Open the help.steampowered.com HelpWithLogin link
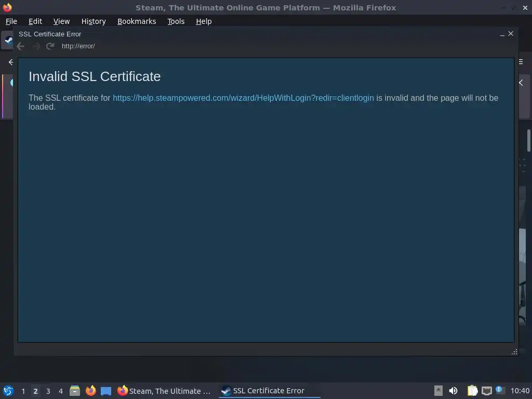Viewport: 532px width, 399px height. (243, 98)
